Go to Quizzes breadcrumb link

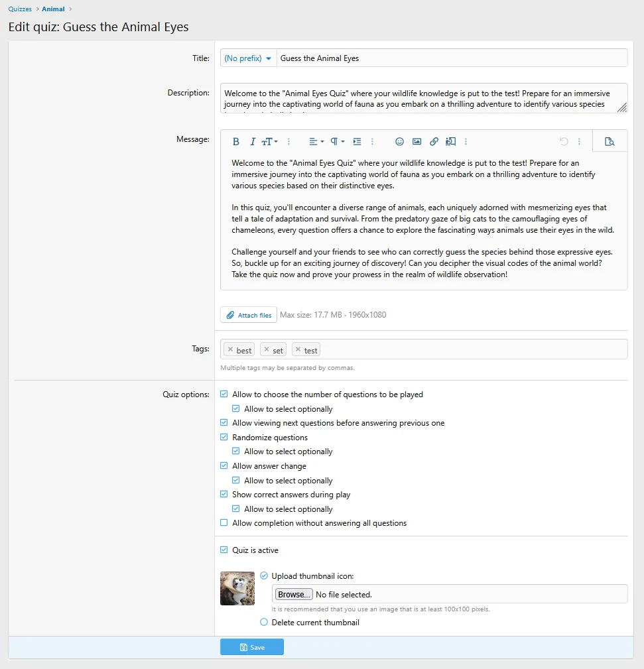20,9
